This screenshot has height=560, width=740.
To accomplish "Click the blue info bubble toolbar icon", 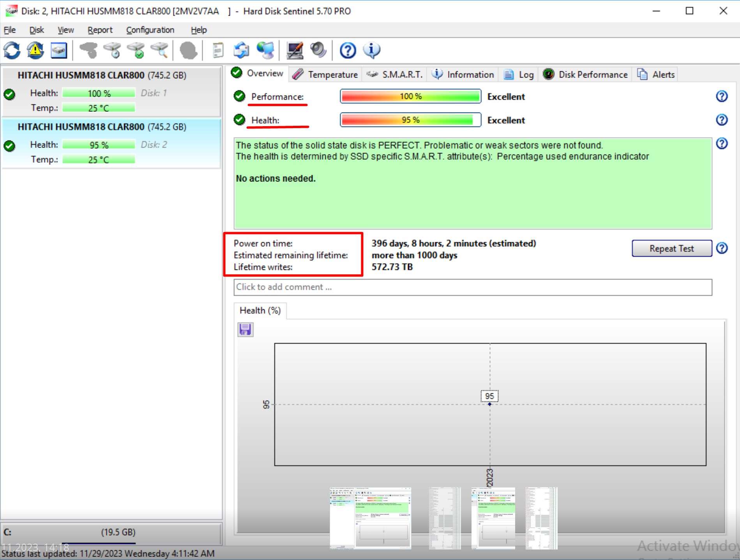I will coord(371,51).
